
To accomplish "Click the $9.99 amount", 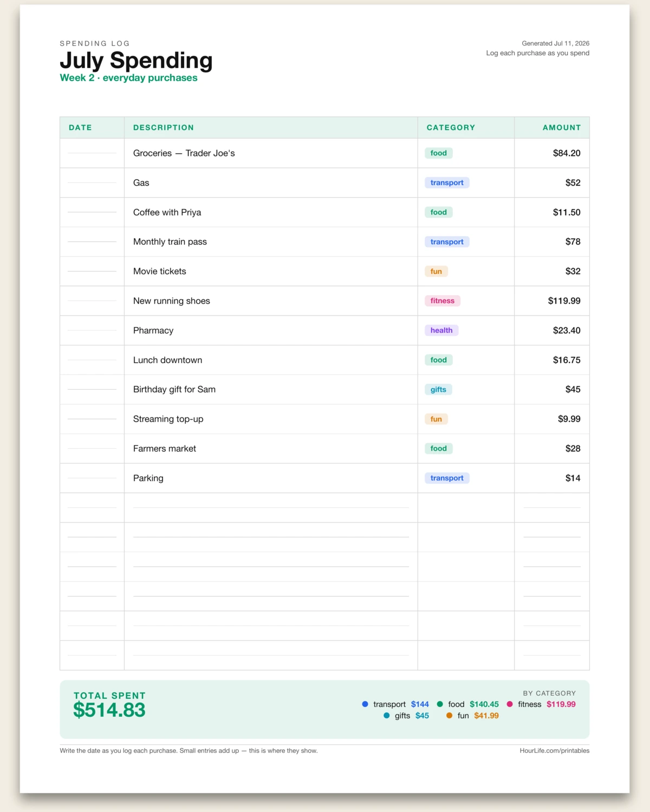I will click(x=569, y=419).
